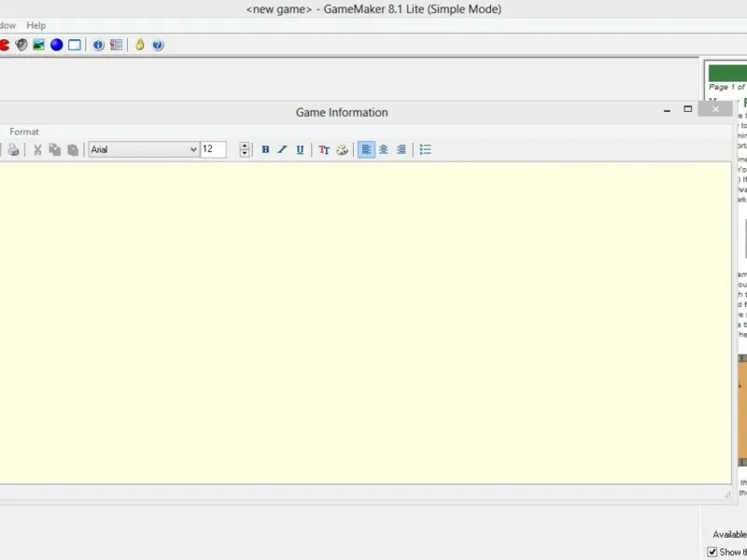Copy selected text in Game Information
Image resolution: width=747 pixels, height=560 pixels.
(x=55, y=149)
